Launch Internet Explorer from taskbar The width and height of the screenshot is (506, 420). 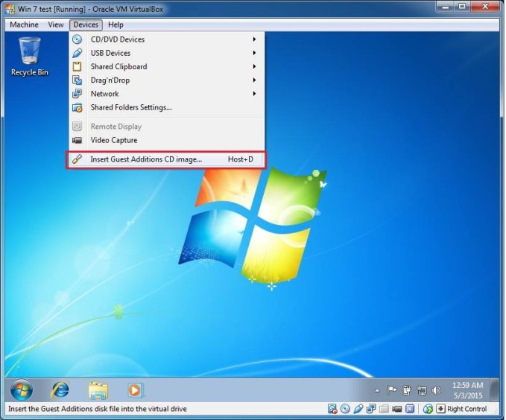click(60, 390)
